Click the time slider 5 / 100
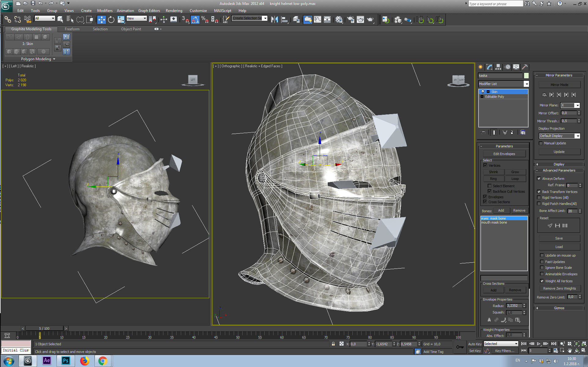Viewport: 588px width, 367px height. pos(44,328)
